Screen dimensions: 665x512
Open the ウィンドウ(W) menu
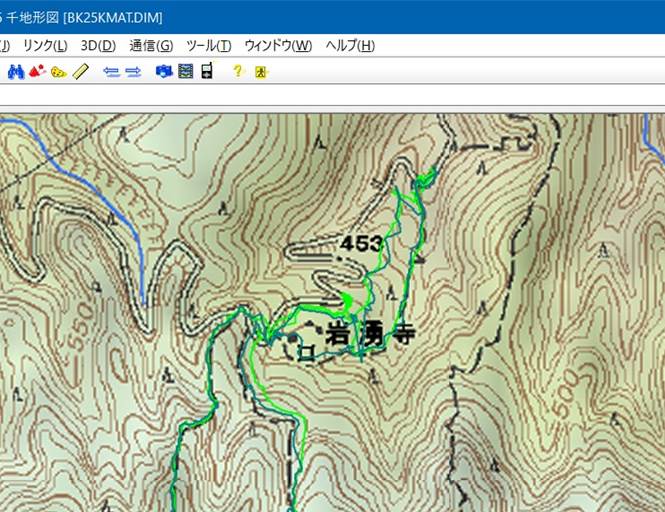(x=278, y=45)
